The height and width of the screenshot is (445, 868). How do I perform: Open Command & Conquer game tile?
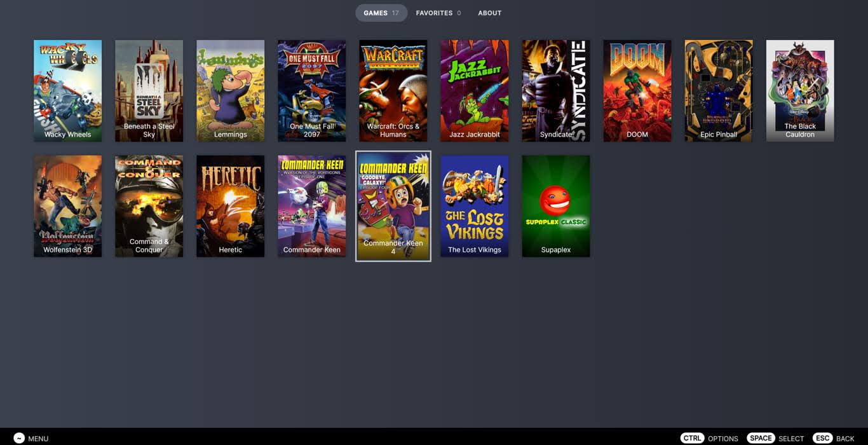[x=149, y=206]
